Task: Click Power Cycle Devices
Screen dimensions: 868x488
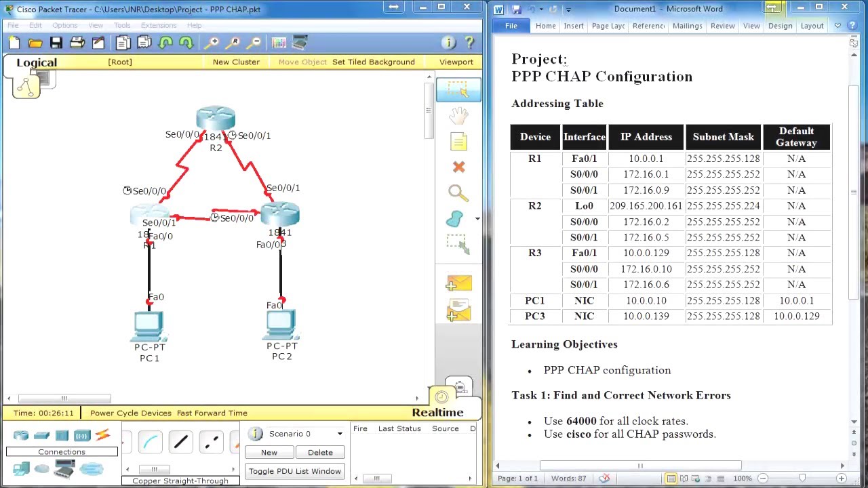Action: 131,413
